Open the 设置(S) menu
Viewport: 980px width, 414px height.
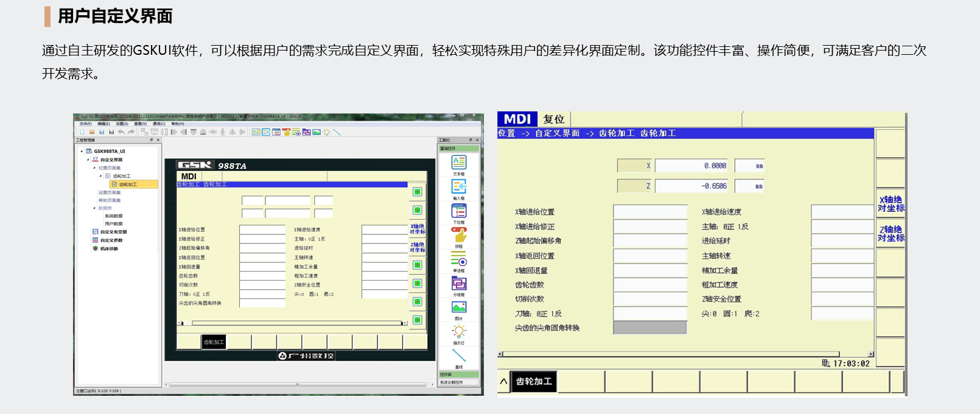click(x=122, y=124)
